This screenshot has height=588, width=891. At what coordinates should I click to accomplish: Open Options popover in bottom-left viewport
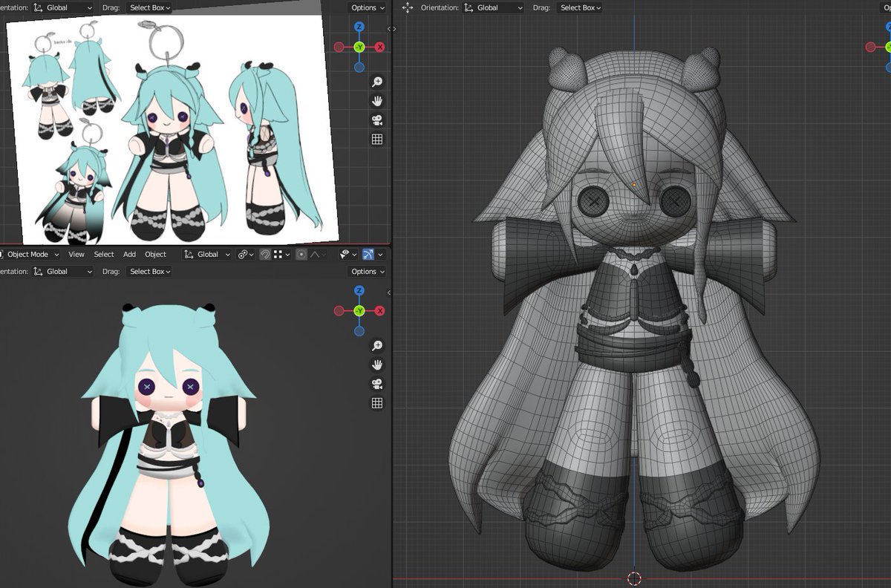coord(368,272)
